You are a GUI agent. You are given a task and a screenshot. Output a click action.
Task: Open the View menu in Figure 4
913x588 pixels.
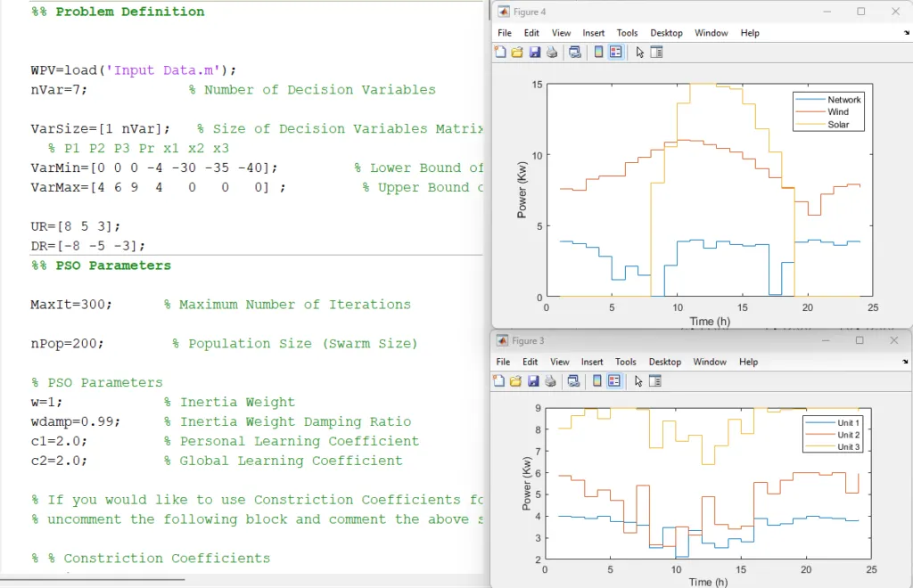562,33
